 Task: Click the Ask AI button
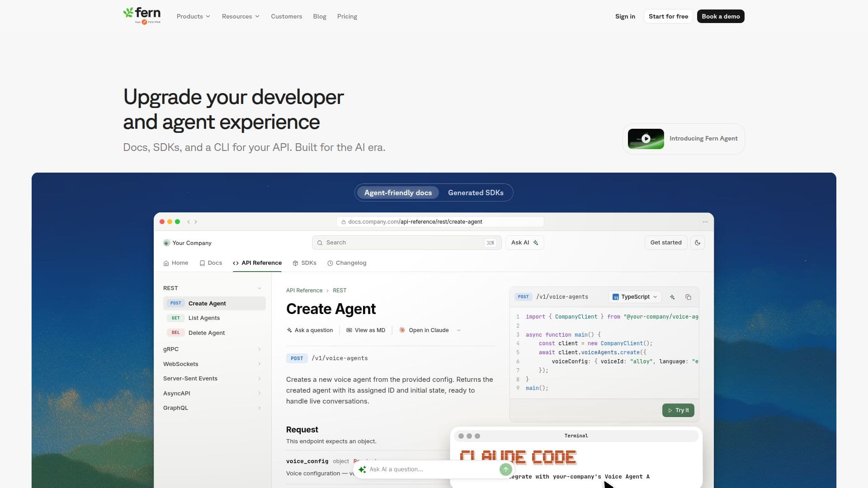coord(524,243)
